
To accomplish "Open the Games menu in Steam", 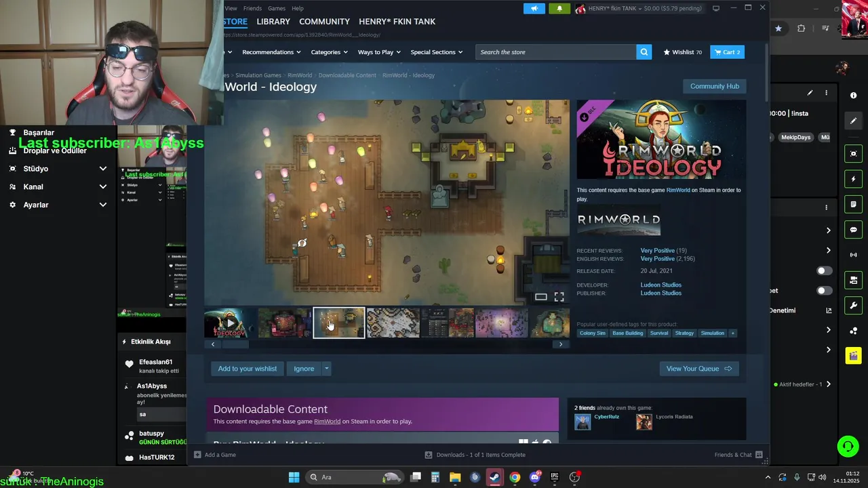I will coord(277,8).
